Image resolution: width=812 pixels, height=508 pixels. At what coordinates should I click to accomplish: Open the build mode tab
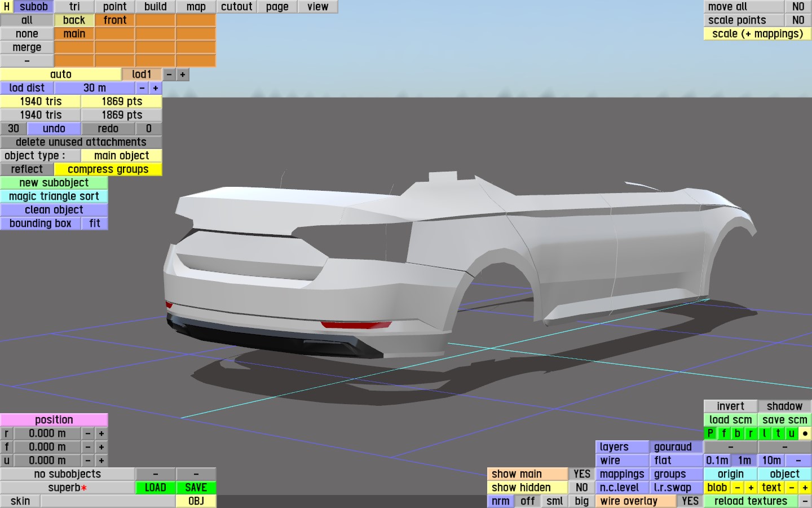pyautogui.click(x=156, y=7)
